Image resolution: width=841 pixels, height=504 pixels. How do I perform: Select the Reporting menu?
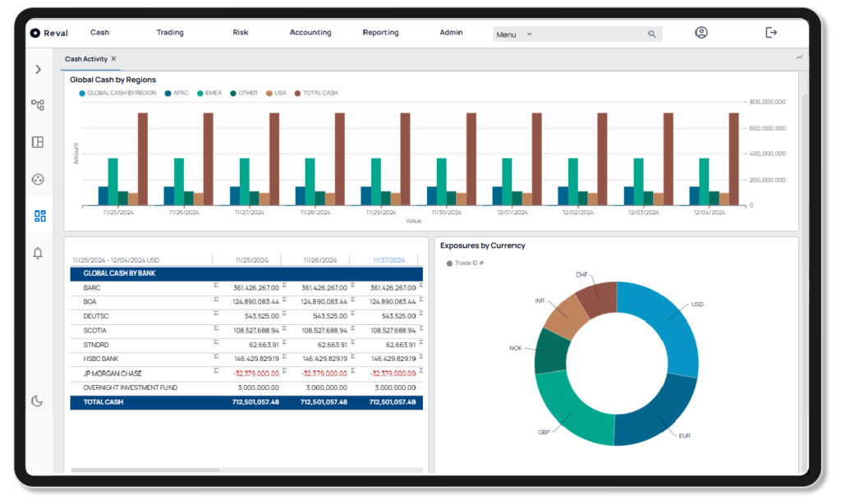tap(380, 33)
